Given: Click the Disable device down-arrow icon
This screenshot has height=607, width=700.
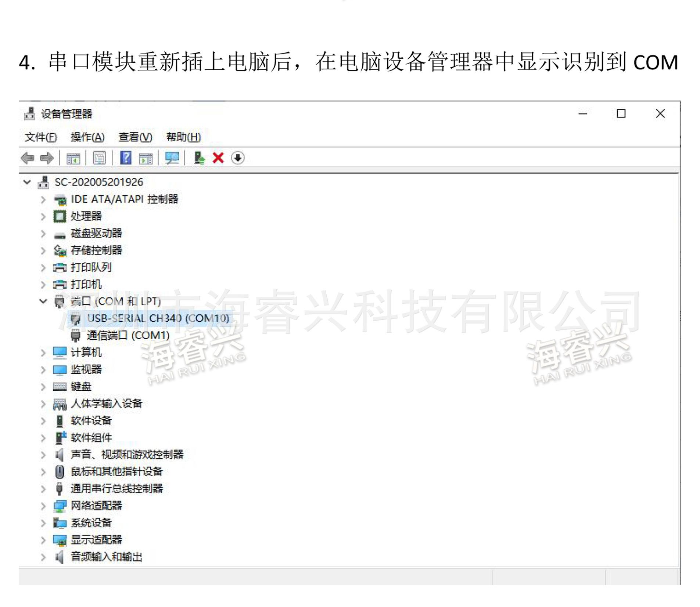Looking at the screenshot, I should (238, 158).
